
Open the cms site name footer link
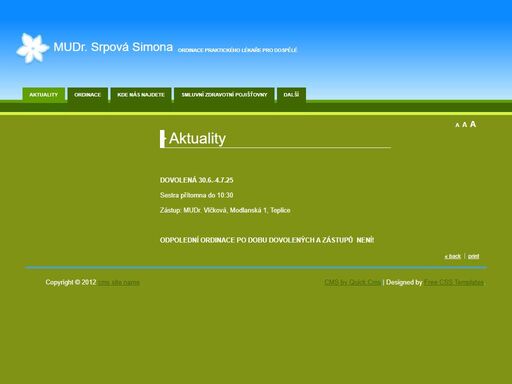coord(119,282)
